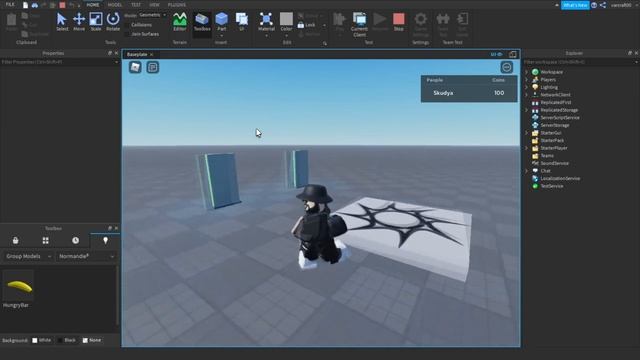Click the round face icon beside What's New

click(594, 5)
